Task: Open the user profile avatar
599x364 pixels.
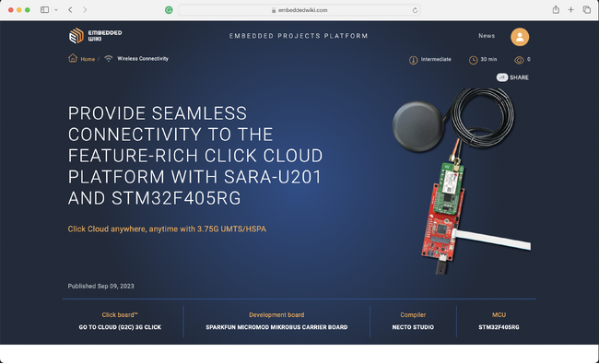Action: pyautogui.click(x=520, y=37)
